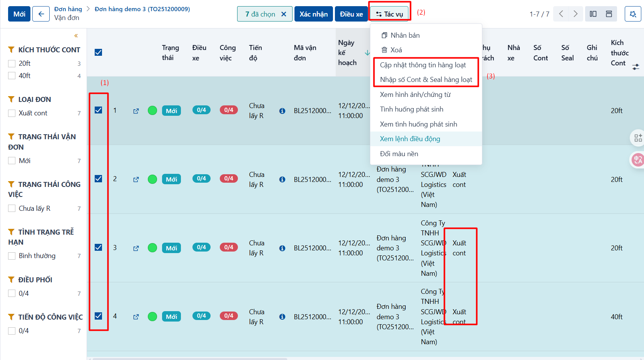
Task: Click the ĐIỀU PHỐI filter header
Action: 30,280
